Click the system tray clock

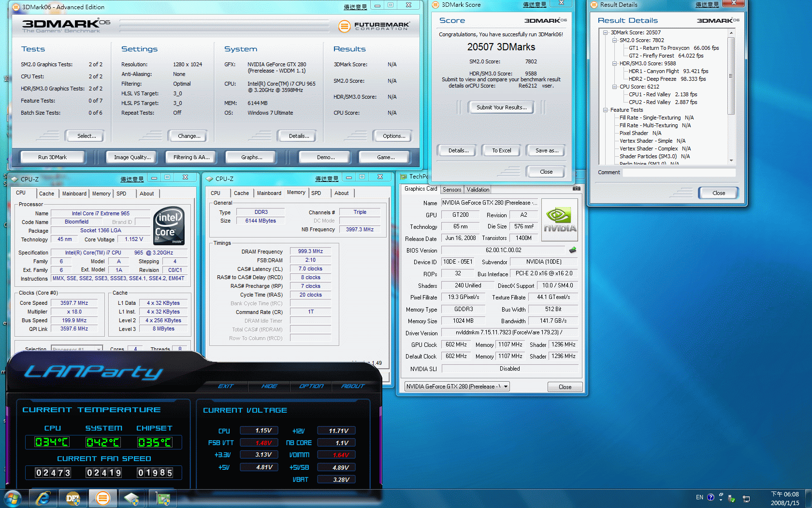click(785, 499)
